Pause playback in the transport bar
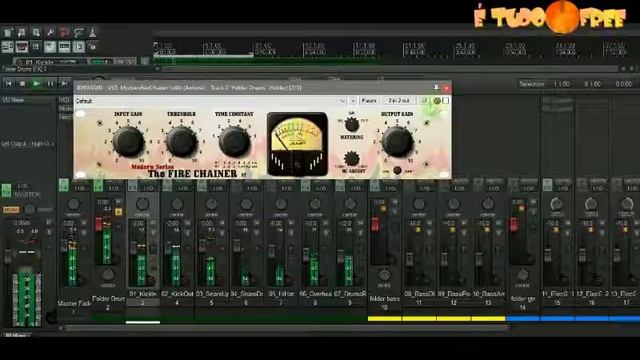 click(51, 84)
